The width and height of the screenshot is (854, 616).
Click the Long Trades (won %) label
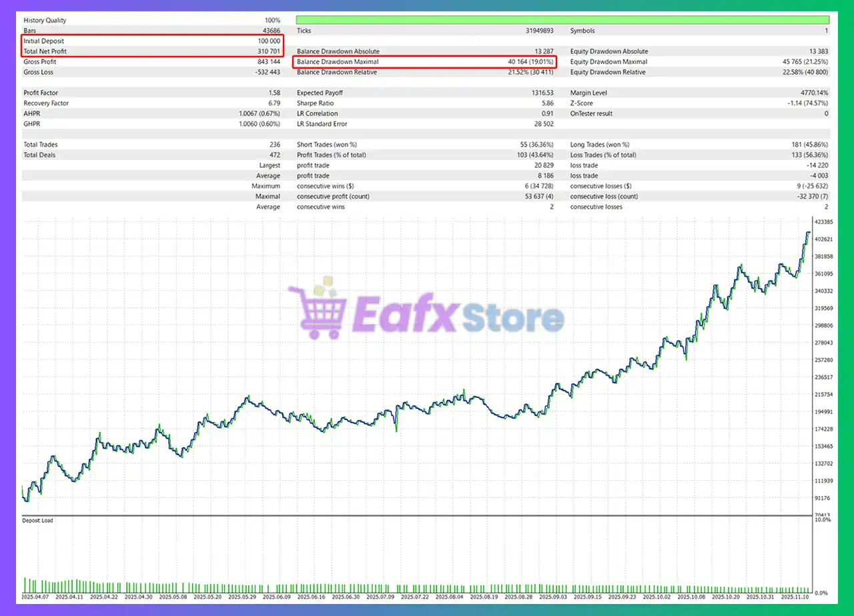coord(600,145)
